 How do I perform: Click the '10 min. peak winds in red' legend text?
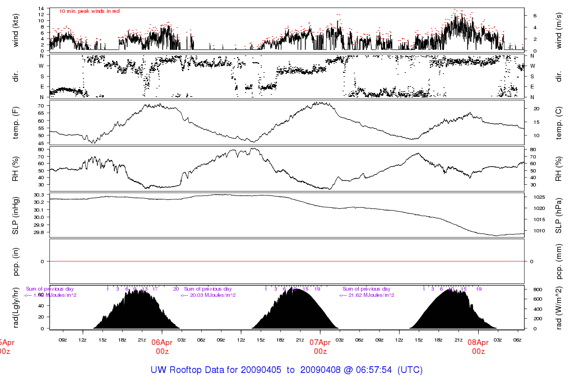[90, 11]
